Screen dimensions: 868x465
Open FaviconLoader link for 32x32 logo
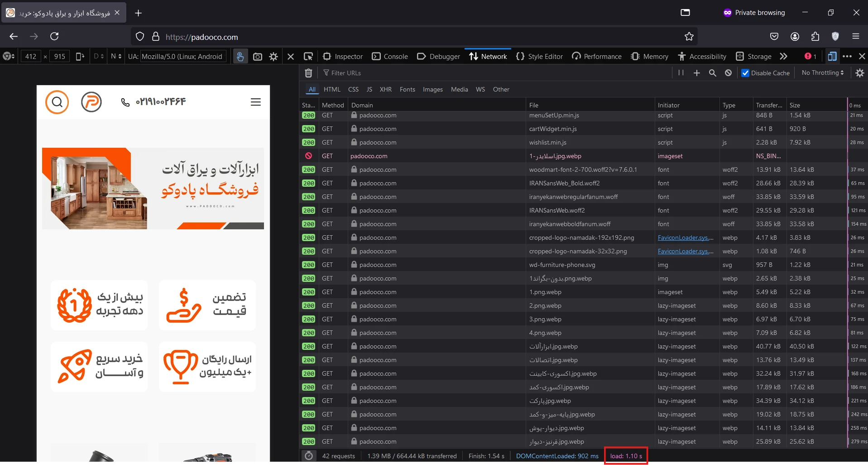pyautogui.click(x=686, y=251)
